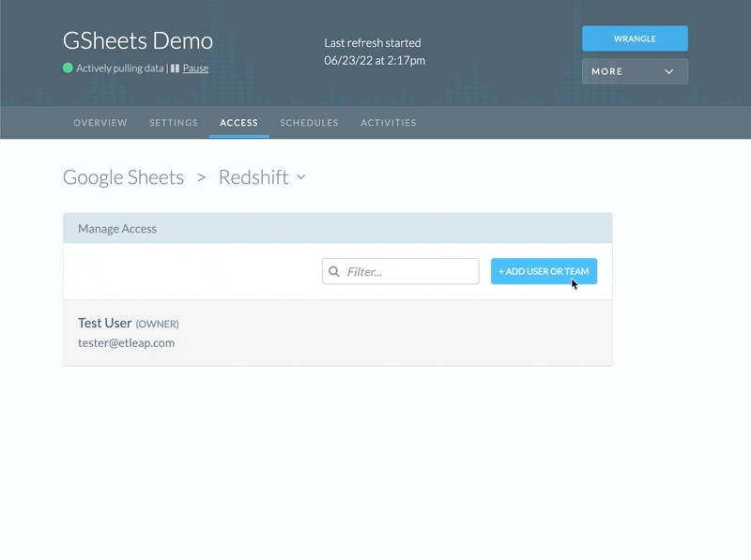Select the Test User owner entry
The image size is (751, 560).
coord(105,324)
